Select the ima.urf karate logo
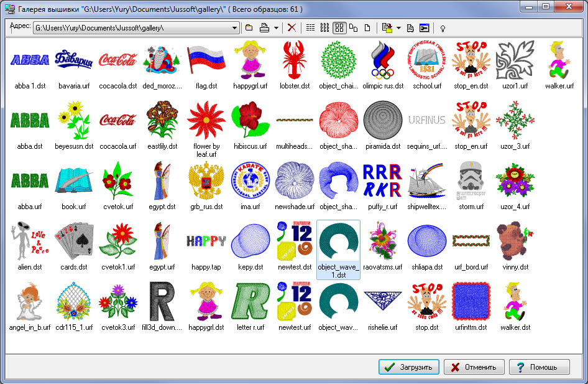Viewport: 588px width, 384px height. click(x=250, y=181)
